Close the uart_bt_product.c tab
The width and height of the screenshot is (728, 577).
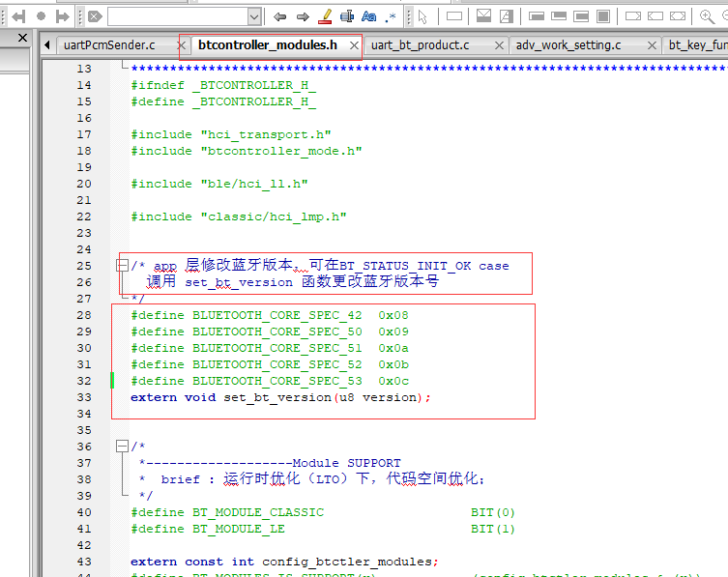pos(499,45)
